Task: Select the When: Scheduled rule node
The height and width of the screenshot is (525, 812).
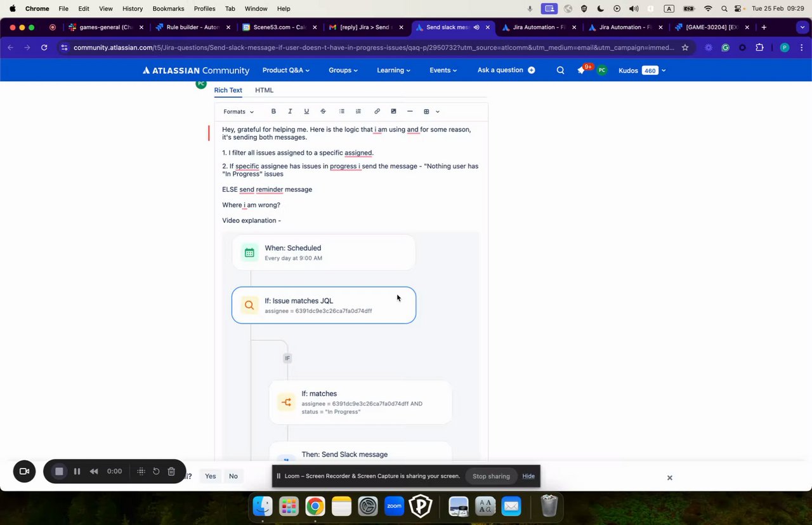Action: coord(324,253)
